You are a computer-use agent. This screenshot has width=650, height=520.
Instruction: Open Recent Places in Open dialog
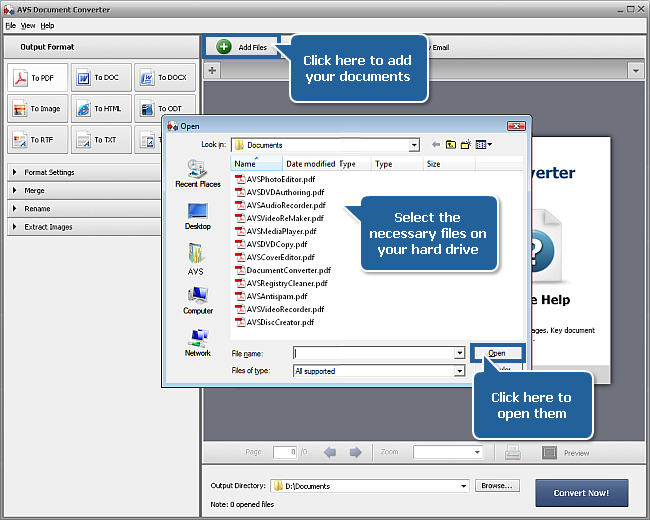(198, 173)
